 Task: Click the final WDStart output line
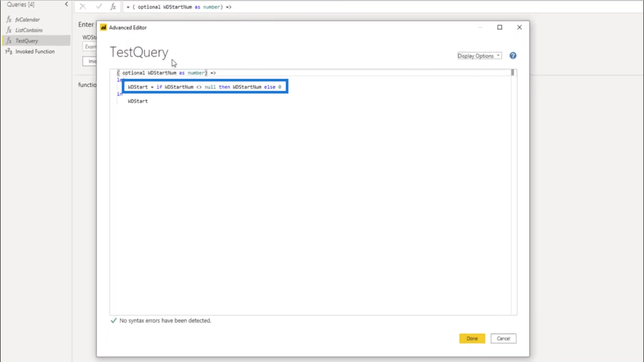pyautogui.click(x=138, y=101)
